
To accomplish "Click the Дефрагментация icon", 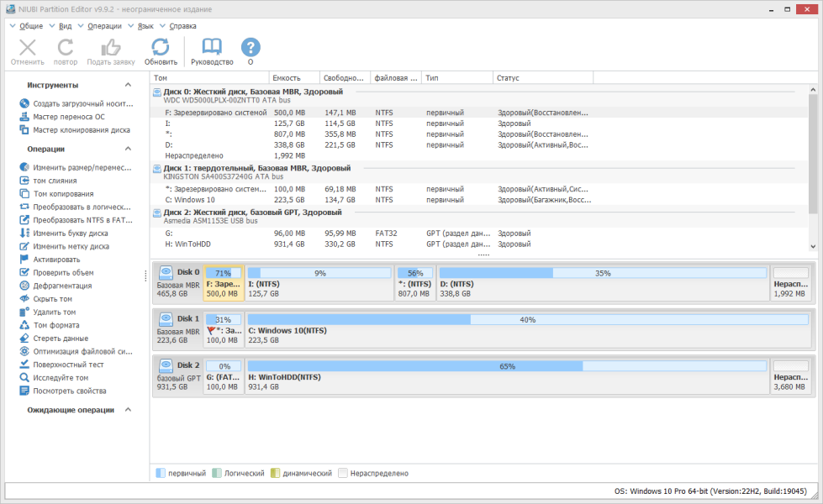I will tap(24, 286).
